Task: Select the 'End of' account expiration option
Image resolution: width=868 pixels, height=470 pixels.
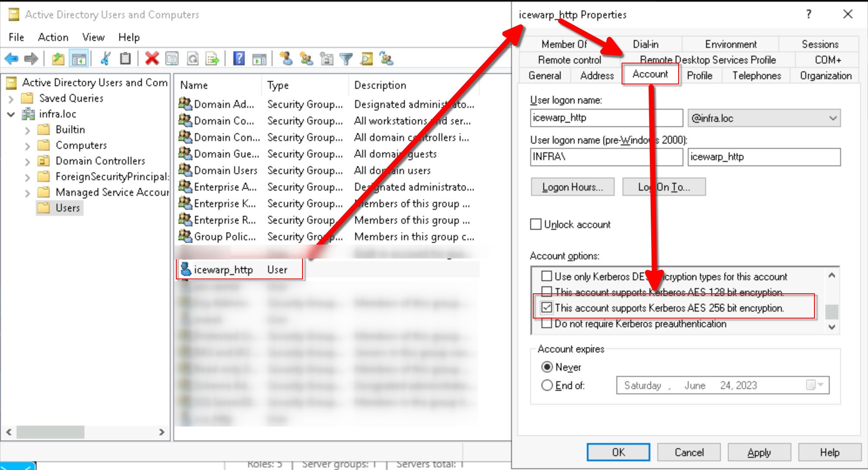Action: click(547, 385)
